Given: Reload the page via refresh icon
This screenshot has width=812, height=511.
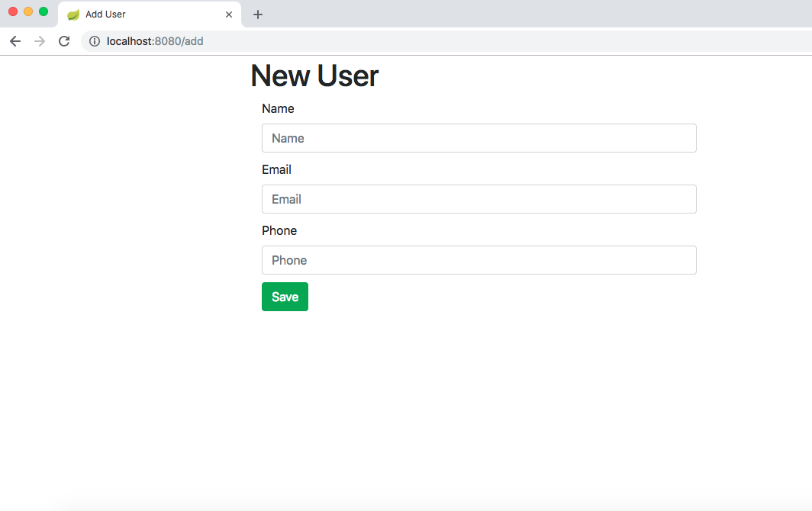Looking at the screenshot, I should tap(64, 41).
